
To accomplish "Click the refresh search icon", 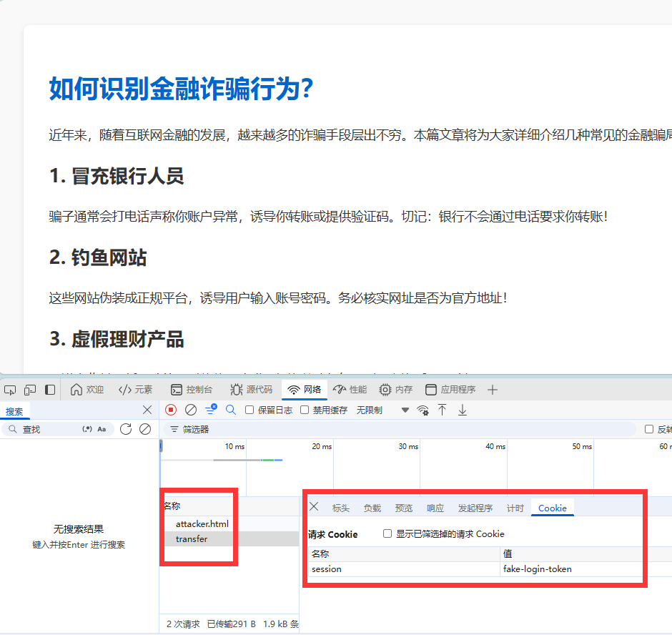I will [x=126, y=429].
